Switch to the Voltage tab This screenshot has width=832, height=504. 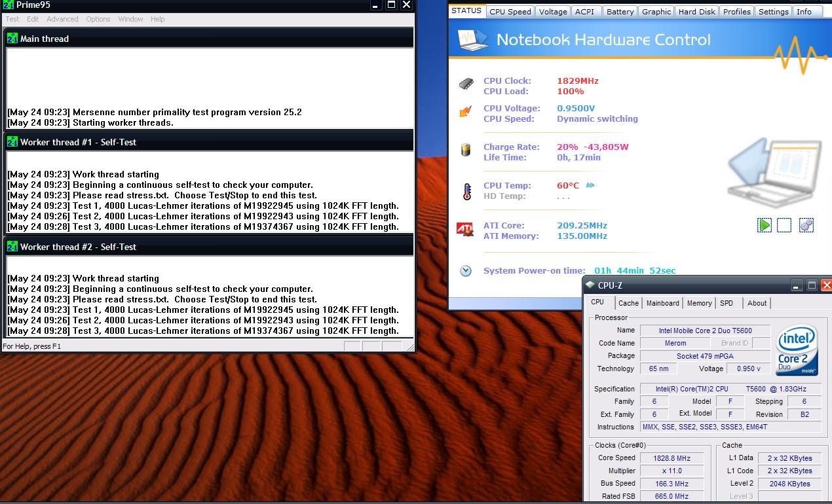pos(553,12)
